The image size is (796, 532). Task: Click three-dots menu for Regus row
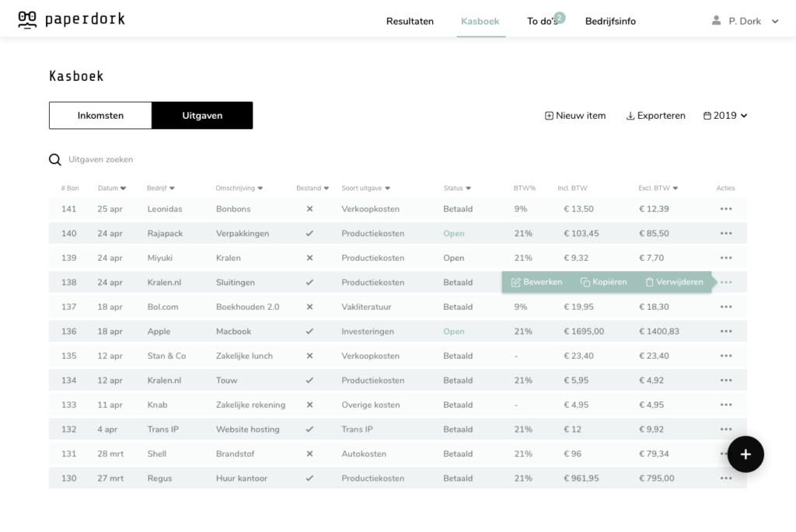pos(725,478)
